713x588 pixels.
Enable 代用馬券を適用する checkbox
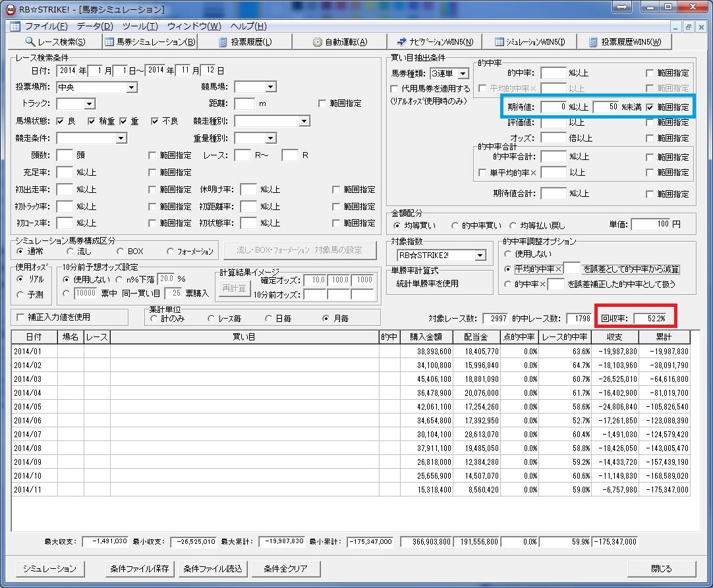point(394,89)
